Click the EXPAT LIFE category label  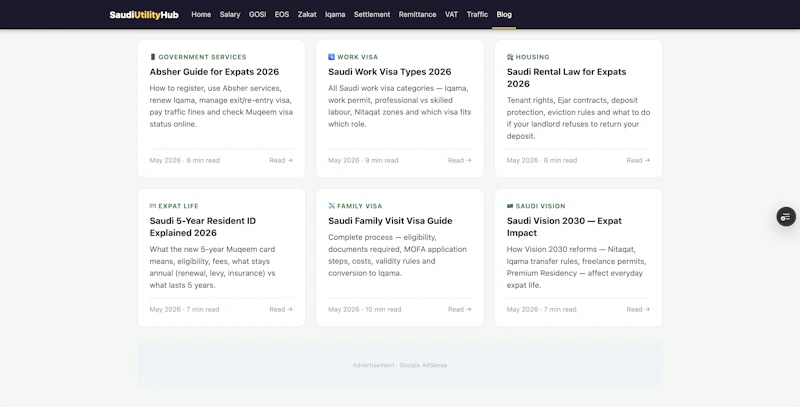(179, 206)
